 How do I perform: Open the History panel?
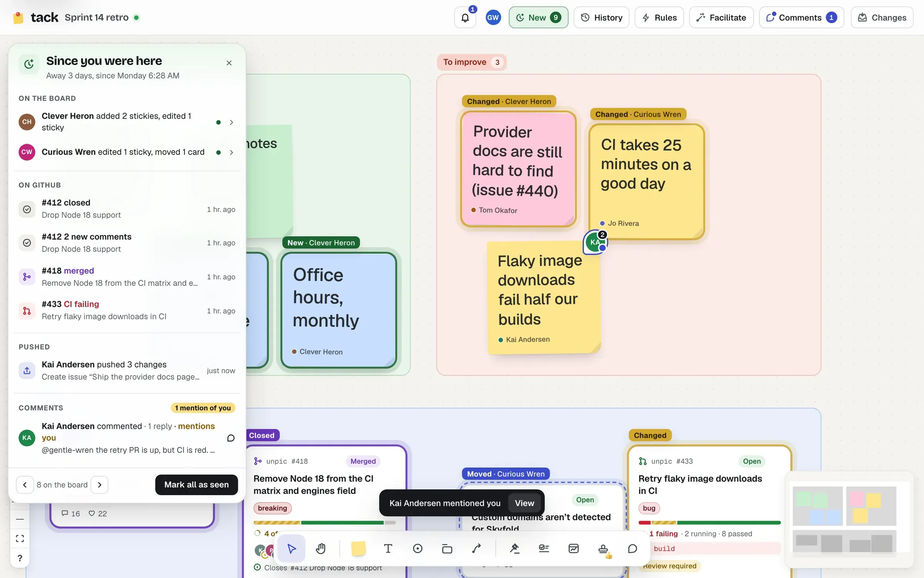coord(601,17)
